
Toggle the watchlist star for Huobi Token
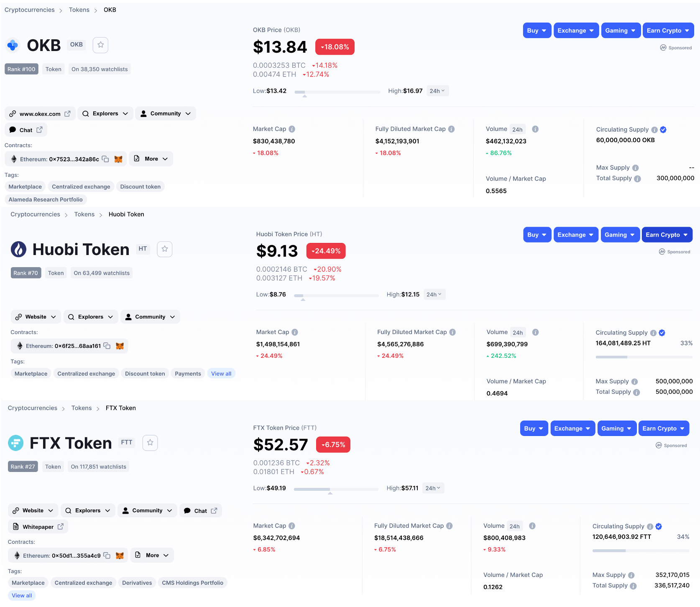pyautogui.click(x=164, y=249)
